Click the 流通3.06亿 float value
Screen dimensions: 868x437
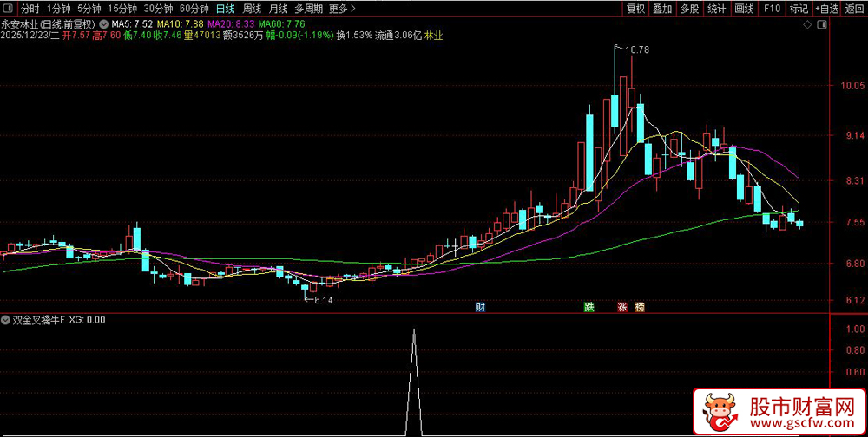(x=398, y=36)
